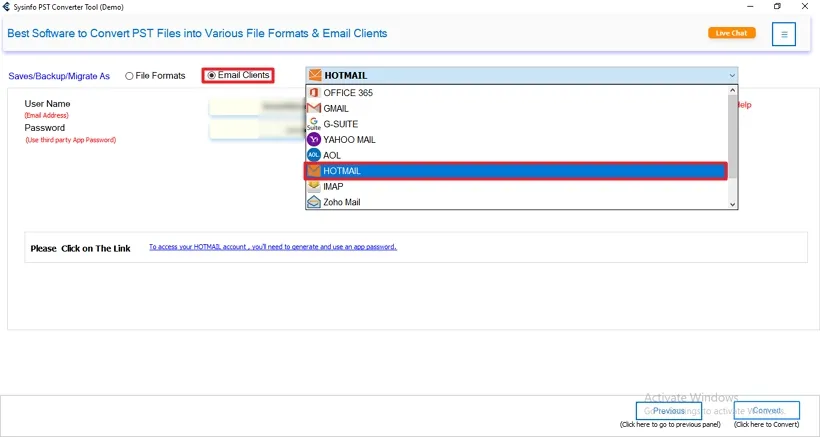Click the Convert button
820x437 pixels.
(767, 411)
